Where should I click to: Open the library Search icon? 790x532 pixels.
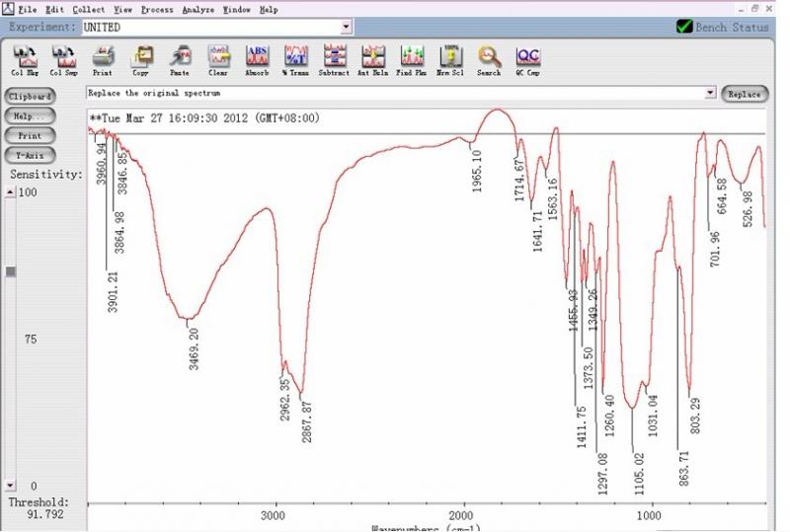489,60
